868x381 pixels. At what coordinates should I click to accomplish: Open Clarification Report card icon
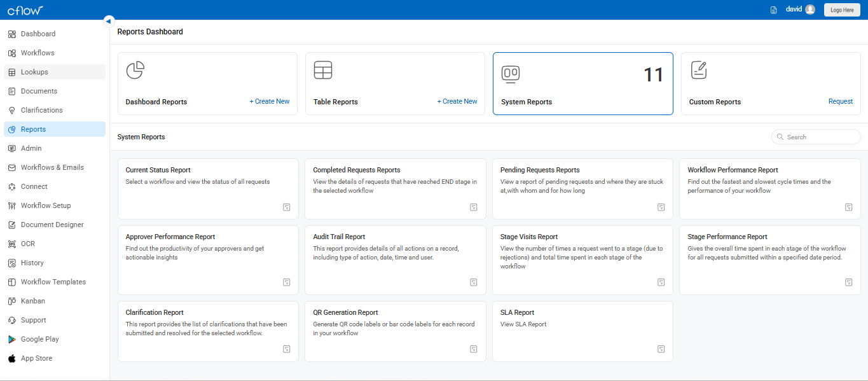[287, 349]
